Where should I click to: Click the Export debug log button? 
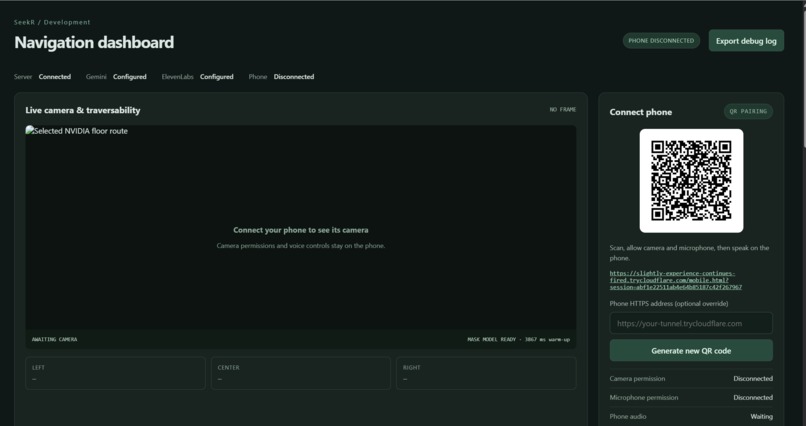[x=746, y=41]
